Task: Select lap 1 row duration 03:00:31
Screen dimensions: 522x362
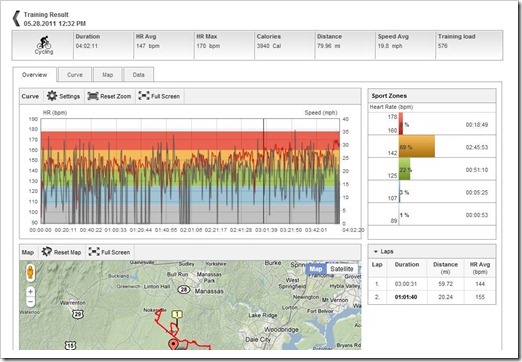Action: pyautogui.click(x=406, y=284)
